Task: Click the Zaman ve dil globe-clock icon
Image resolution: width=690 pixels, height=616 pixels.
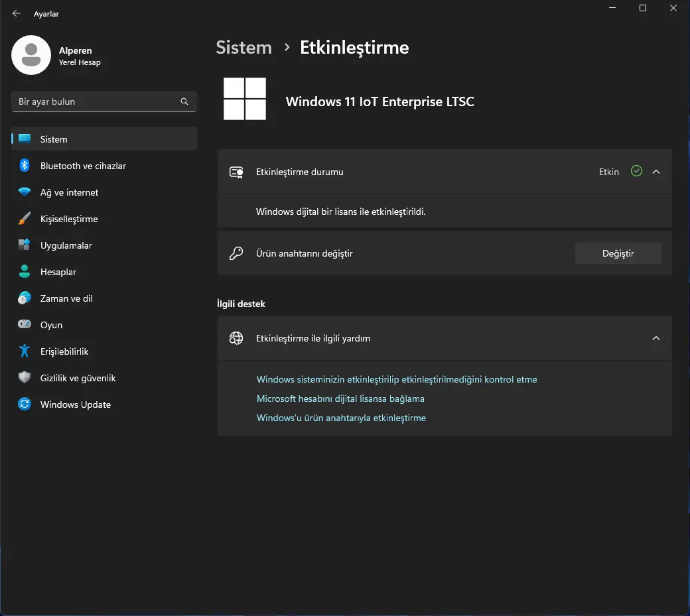Action: coord(25,298)
